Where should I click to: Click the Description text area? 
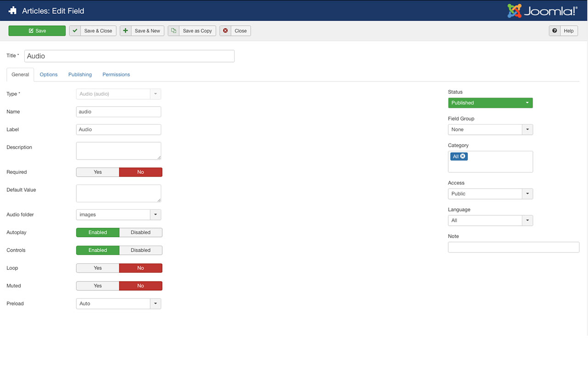pyautogui.click(x=119, y=151)
